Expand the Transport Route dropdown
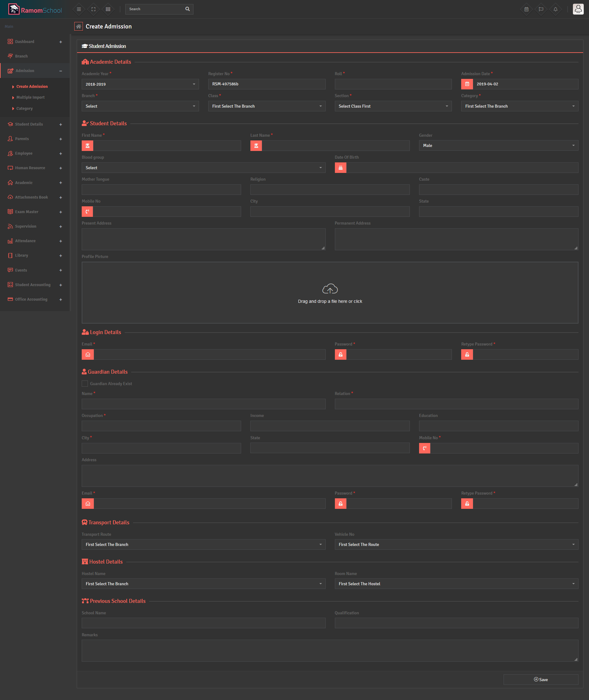This screenshot has width=589, height=700. (203, 544)
